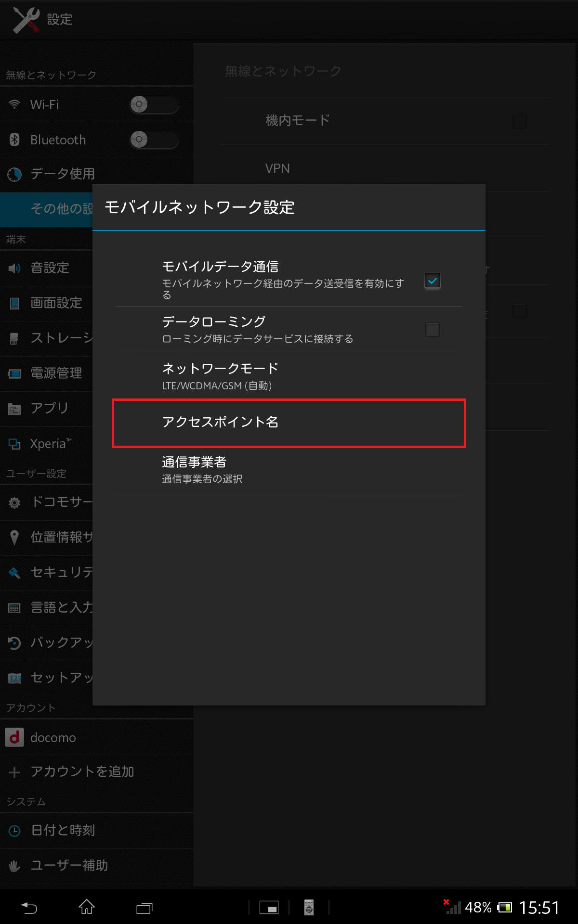
Task: Tap the Back navigation arrow
Action: pos(29,908)
